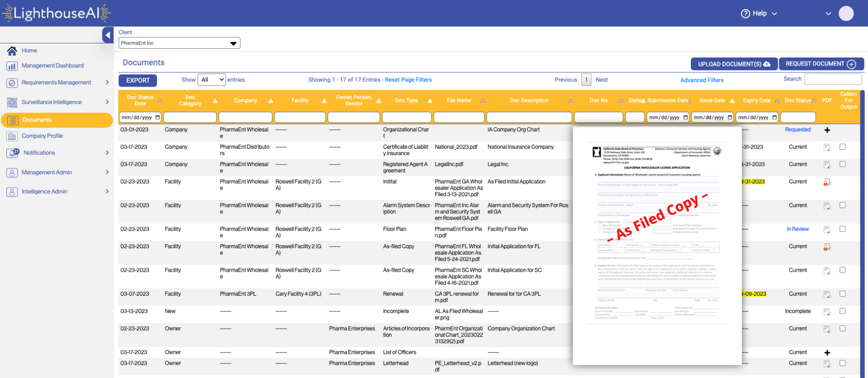This screenshot has height=378, width=868.
Task: Expand the Intelligence Admin submenu chevron
Action: coord(107,192)
